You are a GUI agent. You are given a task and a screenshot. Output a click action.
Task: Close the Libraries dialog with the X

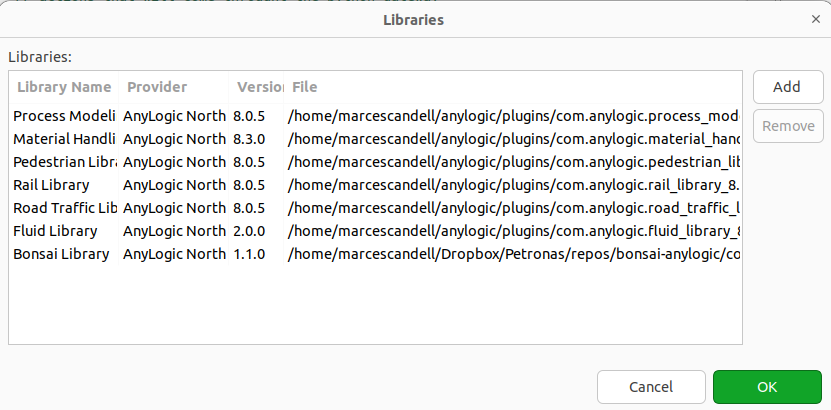816,20
